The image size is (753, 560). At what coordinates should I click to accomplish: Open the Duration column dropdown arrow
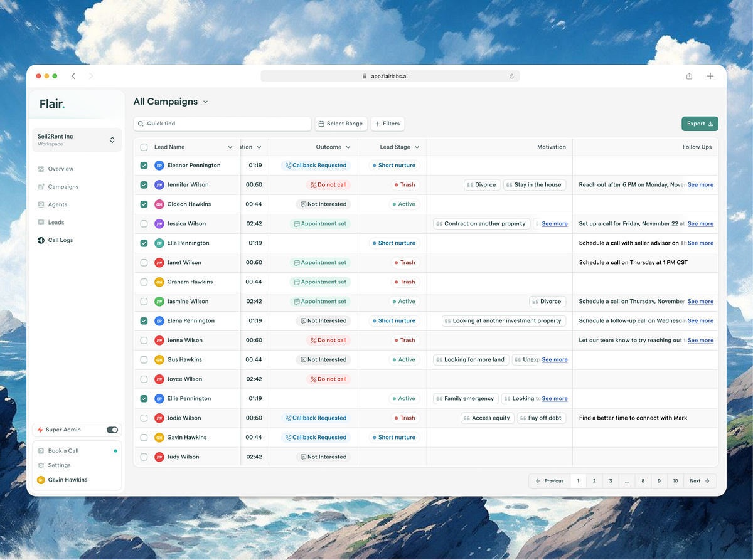[x=259, y=147]
